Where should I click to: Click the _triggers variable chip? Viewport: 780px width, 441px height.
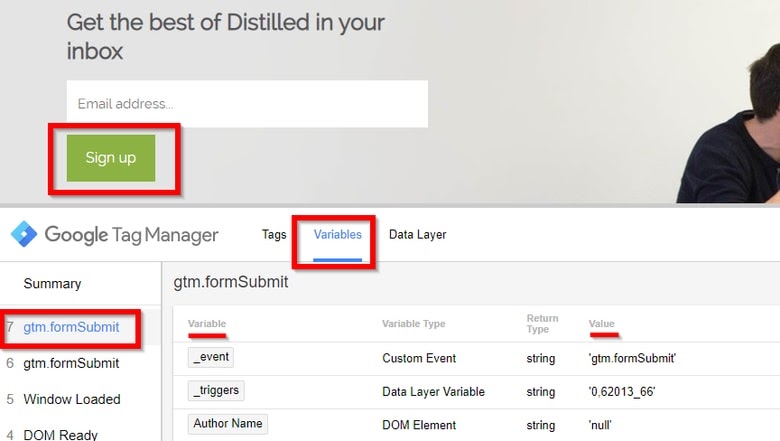(x=216, y=390)
